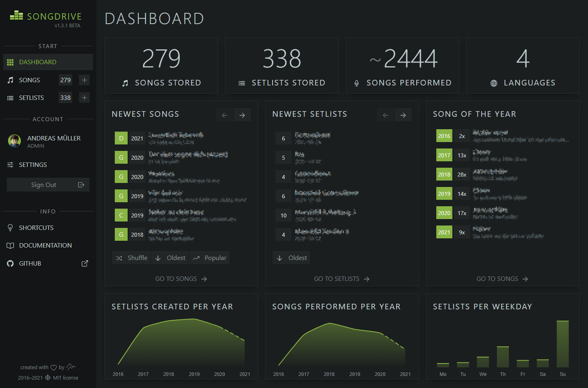Click the MIT license link

point(65,378)
